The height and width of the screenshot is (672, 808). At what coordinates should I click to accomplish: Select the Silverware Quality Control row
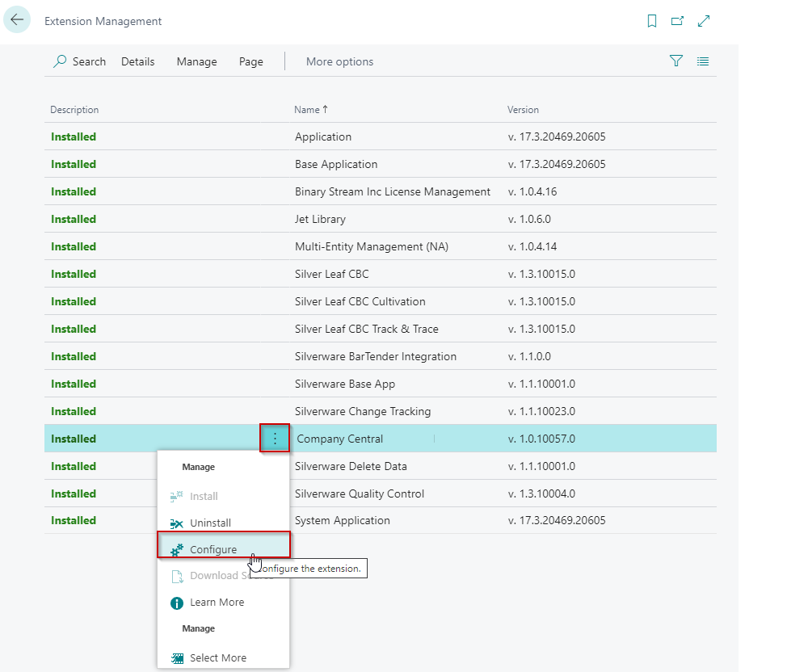click(359, 493)
